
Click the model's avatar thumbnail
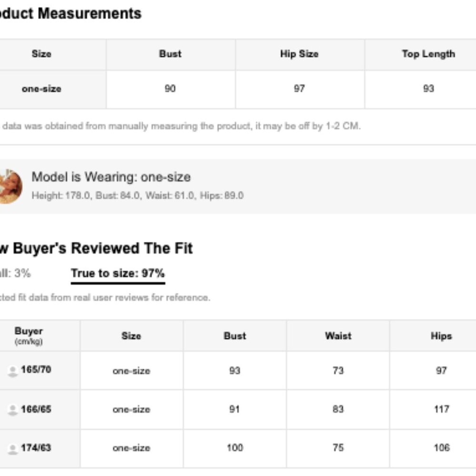10,187
